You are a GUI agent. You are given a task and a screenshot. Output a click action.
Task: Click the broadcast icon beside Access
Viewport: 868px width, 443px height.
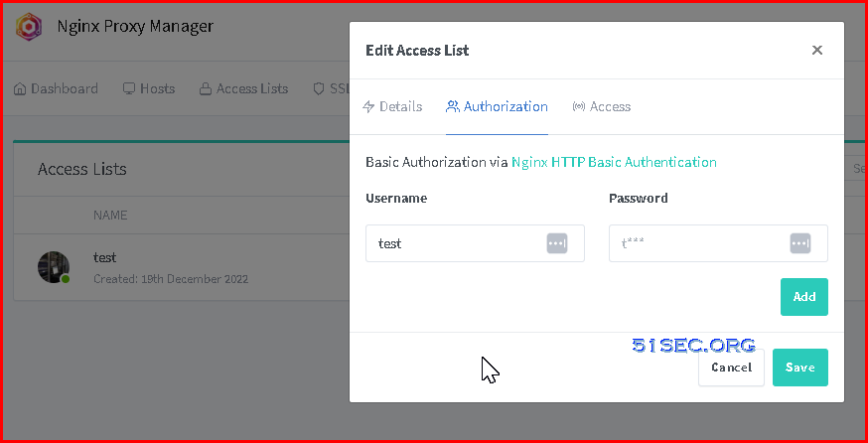pos(578,106)
